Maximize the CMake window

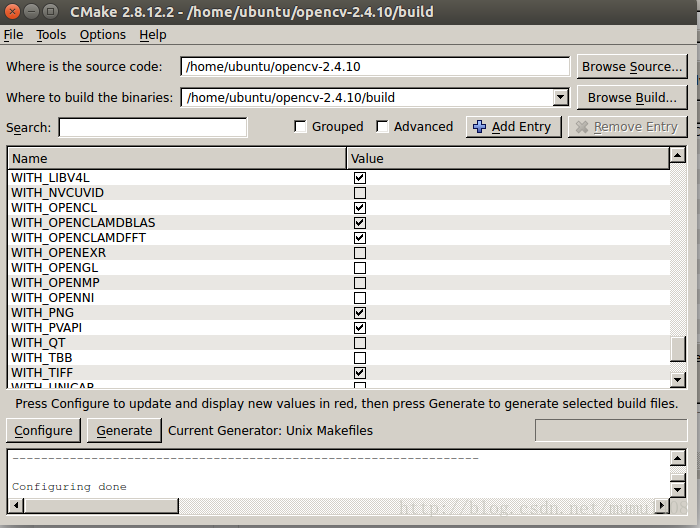pyautogui.click(x=50, y=12)
